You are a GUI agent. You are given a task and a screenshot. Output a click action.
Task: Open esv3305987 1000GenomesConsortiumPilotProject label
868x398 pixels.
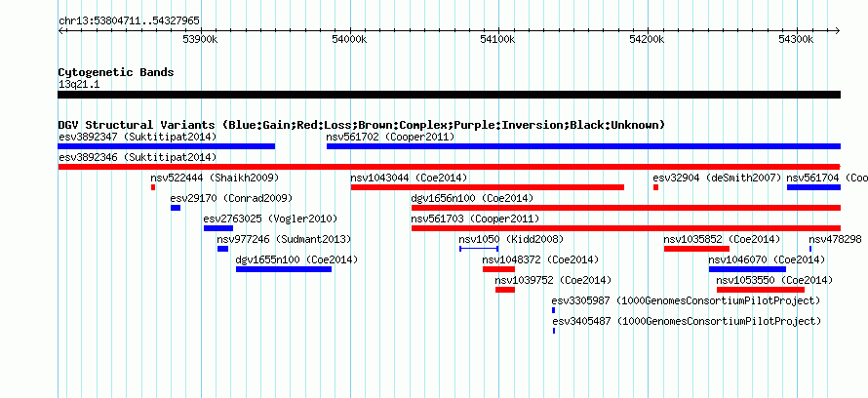coord(686,300)
